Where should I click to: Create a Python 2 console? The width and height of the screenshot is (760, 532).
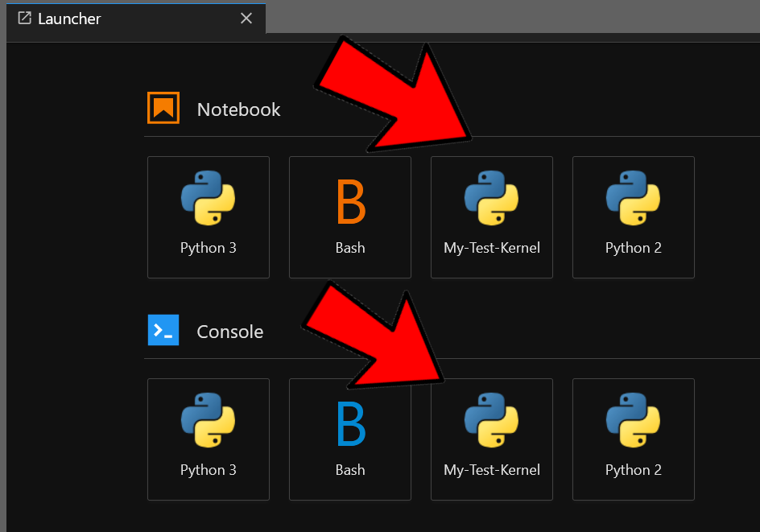point(633,439)
